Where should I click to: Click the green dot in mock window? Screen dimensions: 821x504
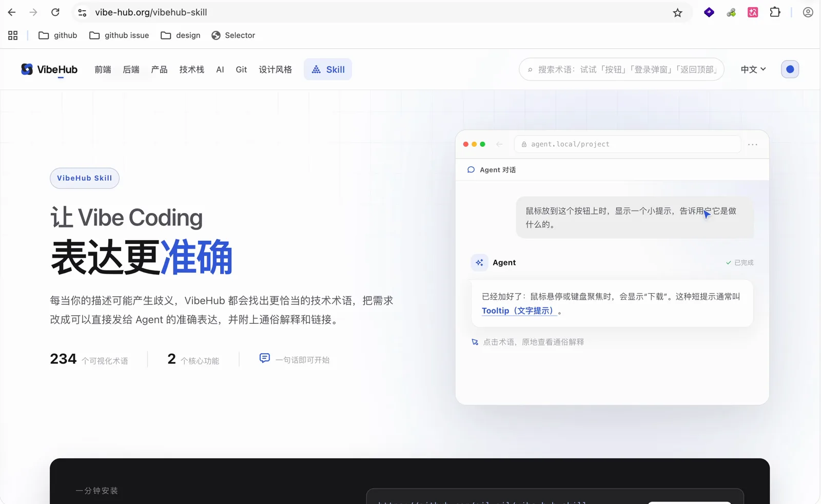point(482,144)
